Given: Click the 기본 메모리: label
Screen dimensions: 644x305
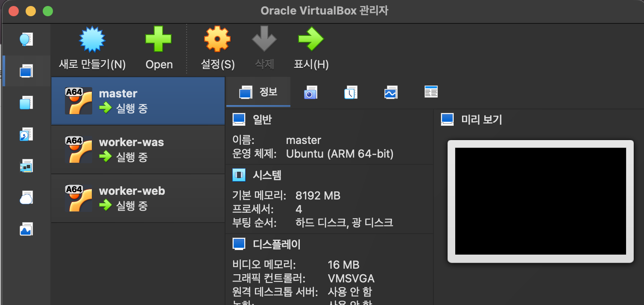Looking at the screenshot, I should coord(259,196).
